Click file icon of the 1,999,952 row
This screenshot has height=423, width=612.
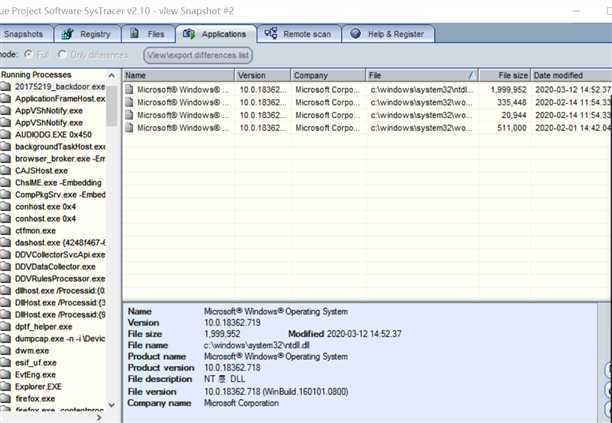tap(129, 89)
